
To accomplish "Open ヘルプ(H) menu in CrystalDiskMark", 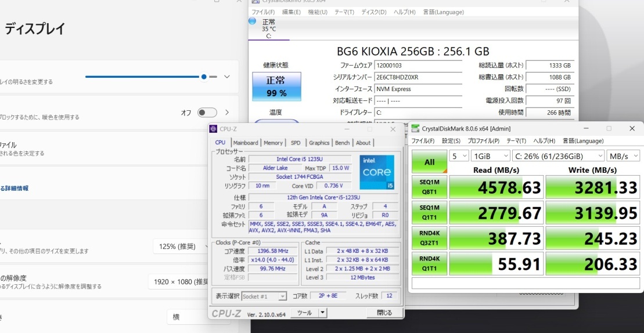I will coord(544,140).
